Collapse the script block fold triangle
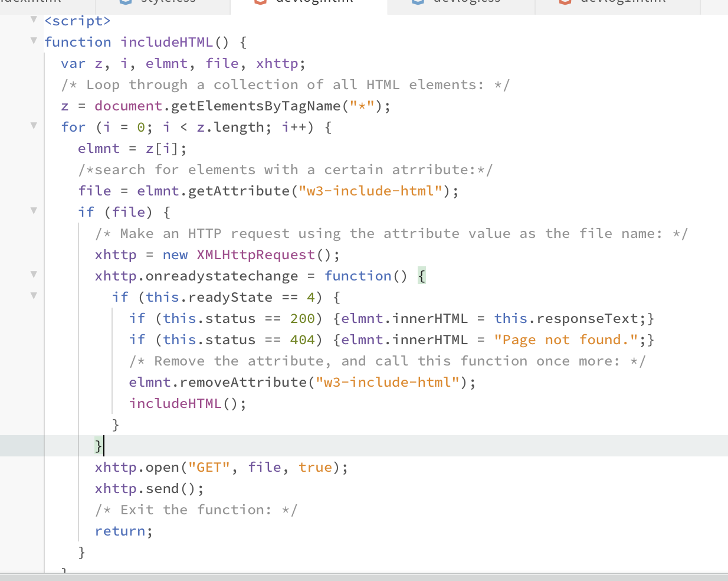 tap(34, 19)
